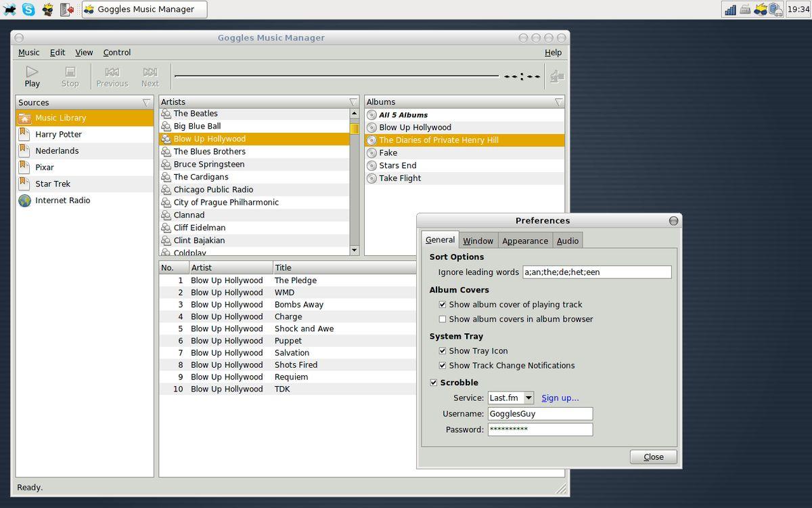812x508 pixels.
Task: Click the track time seek slider
Action: click(337, 76)
